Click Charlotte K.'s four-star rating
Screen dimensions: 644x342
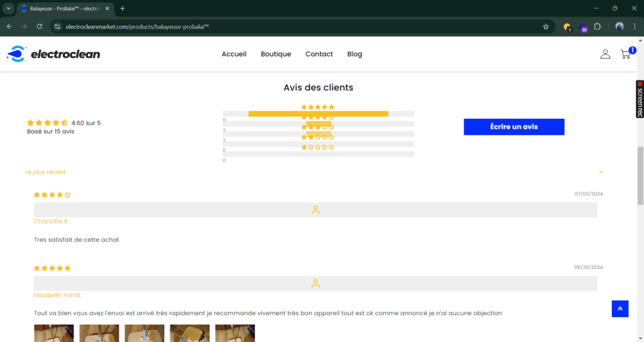tap(52, 195)
